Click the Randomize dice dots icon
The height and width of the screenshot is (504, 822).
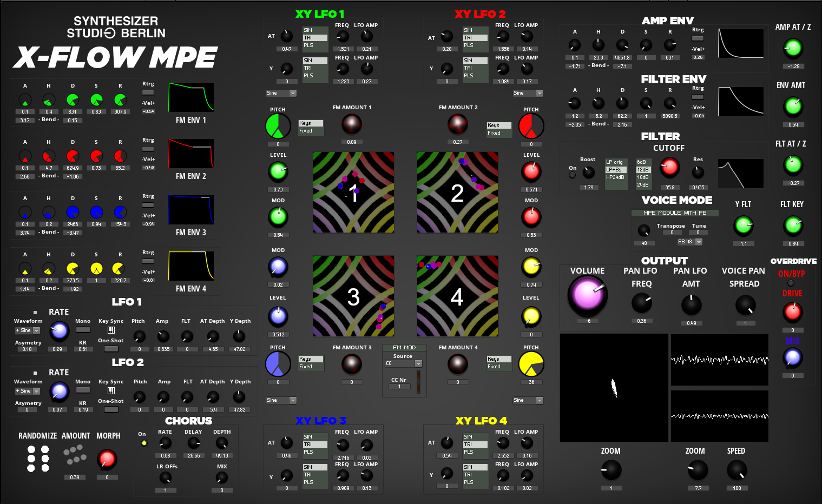tap(38, 459)
